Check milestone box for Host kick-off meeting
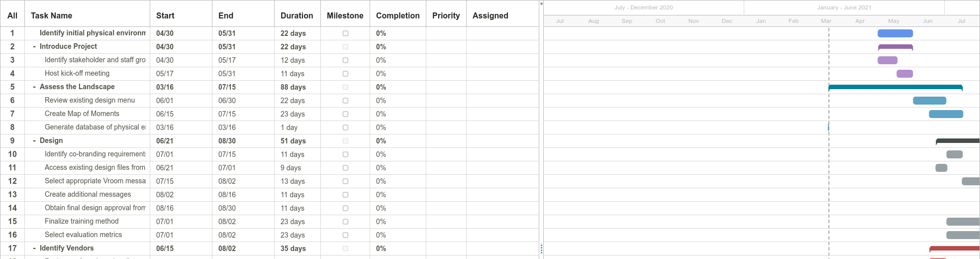Screen dimensions: 980x259 pyautogui.click(x=345, y=74)
